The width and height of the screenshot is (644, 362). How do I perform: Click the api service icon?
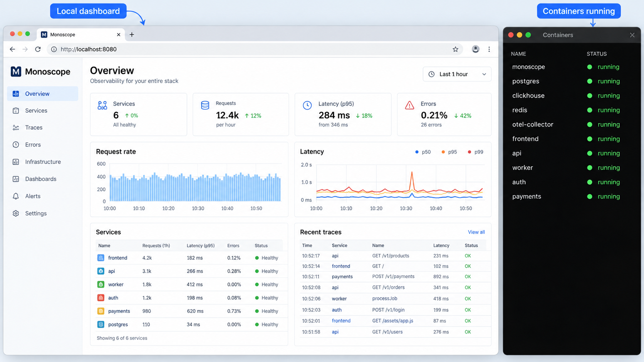(x=101, y=271)
